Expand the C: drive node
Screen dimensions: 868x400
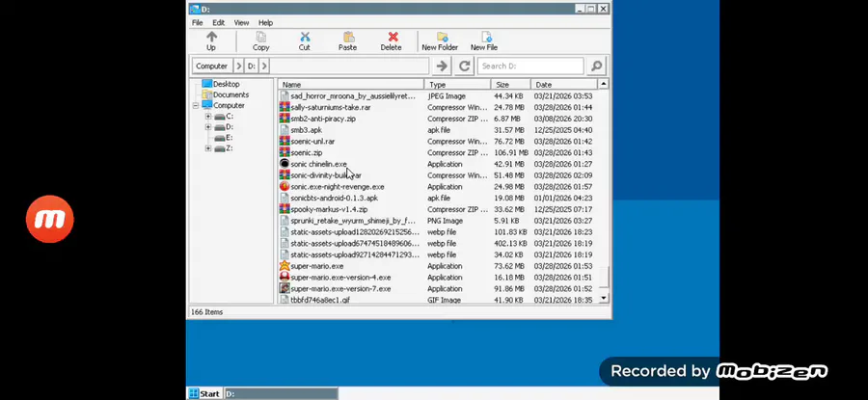tap(208, 117)
